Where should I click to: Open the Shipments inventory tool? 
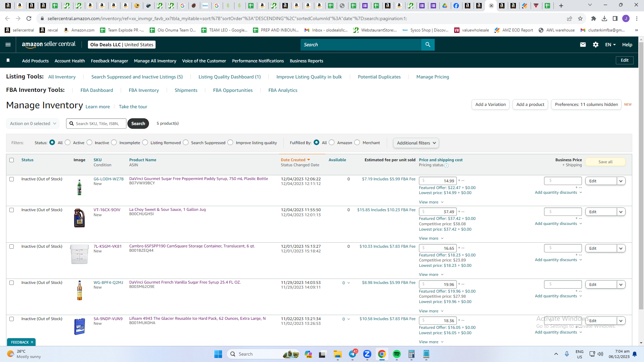186,90
